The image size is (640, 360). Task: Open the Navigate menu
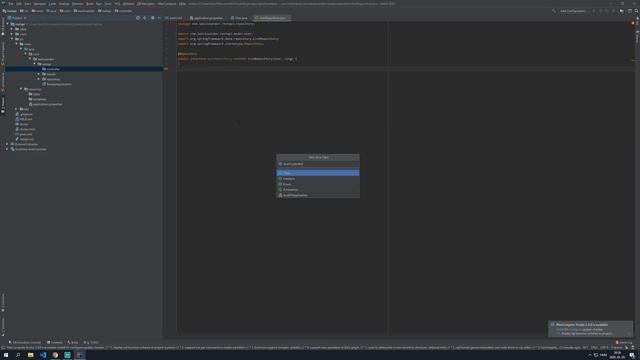[40, 4]
